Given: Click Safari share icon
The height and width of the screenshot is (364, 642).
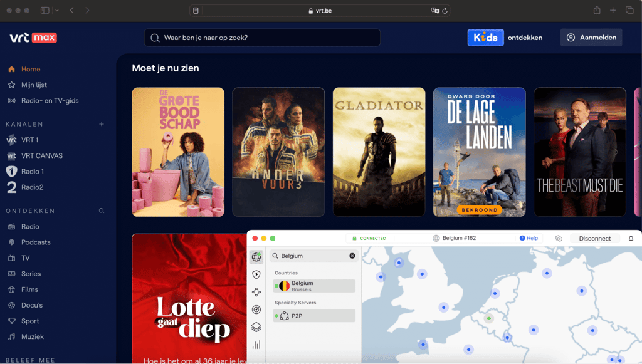Looking at the screenshot, I should (597, 10).
